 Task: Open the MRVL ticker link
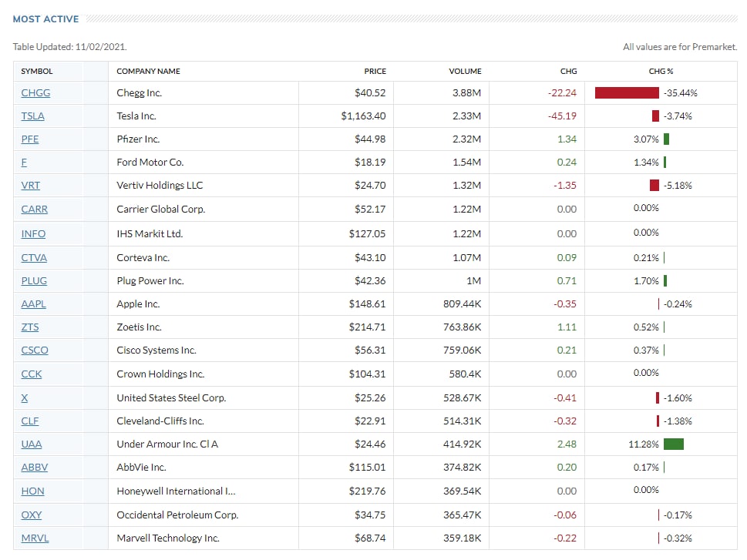[35, 538]
